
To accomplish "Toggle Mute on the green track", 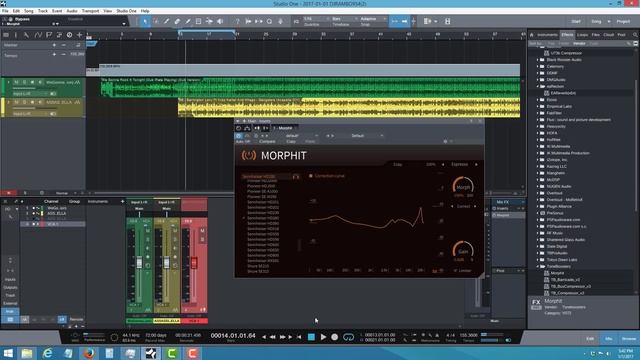I will point(16,82).
